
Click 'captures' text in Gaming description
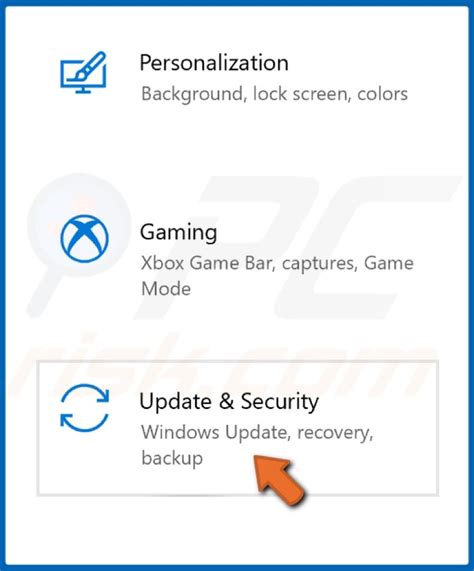tap(318, 264)
